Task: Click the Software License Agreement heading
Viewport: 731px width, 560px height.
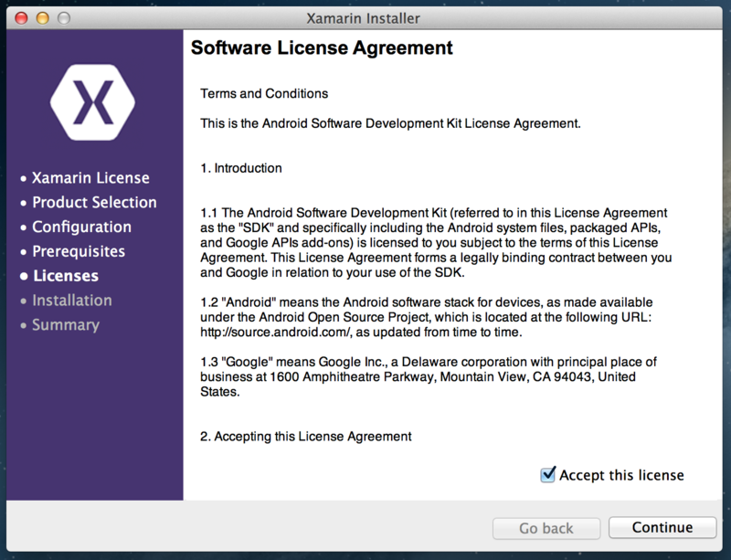Action: point(322,48)
